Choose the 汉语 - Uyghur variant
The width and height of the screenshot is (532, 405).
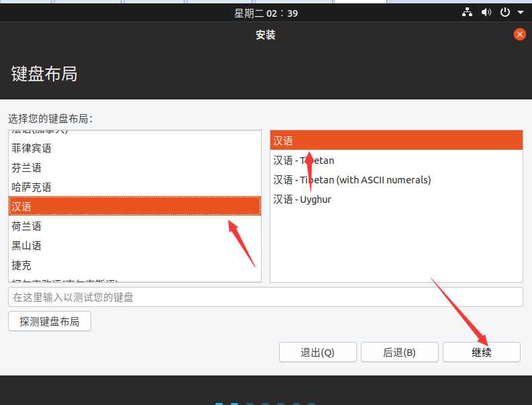(396, 199)
